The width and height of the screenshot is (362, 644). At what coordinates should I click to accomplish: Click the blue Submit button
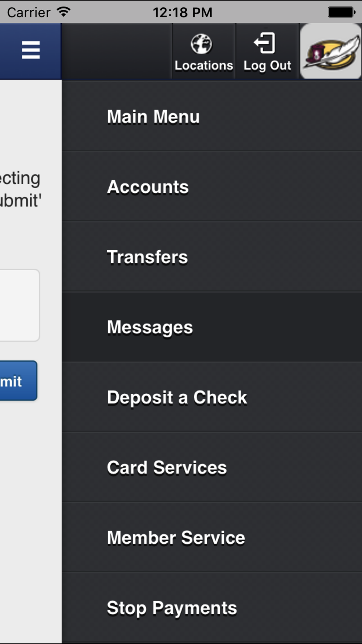pyautogui.click(x=18, y=381)
